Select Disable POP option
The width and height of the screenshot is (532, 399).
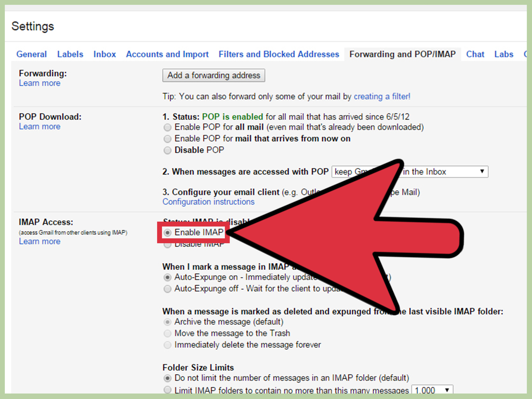167,150
